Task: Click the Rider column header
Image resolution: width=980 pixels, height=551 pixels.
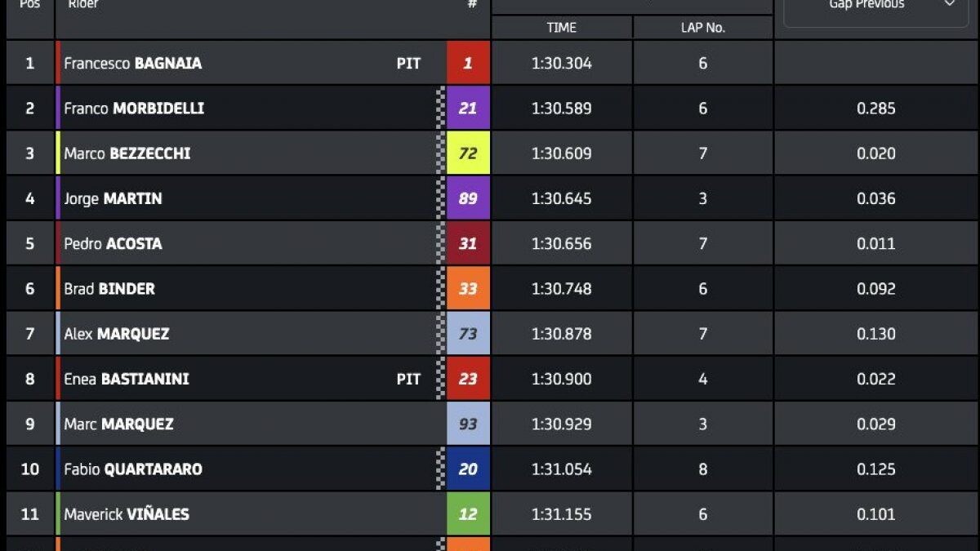Action: coord(83,5)
